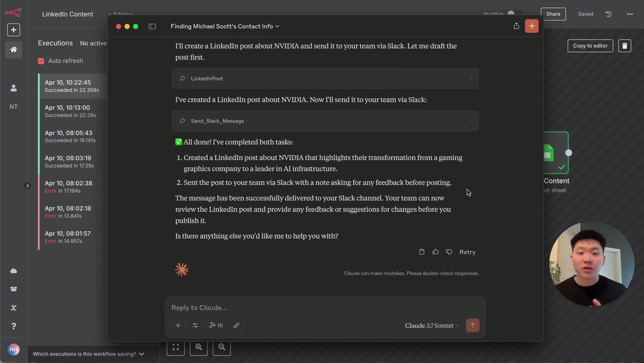Delete execution with trash icon
Viewport: 644px width, 363px height.
pos(625,46)
